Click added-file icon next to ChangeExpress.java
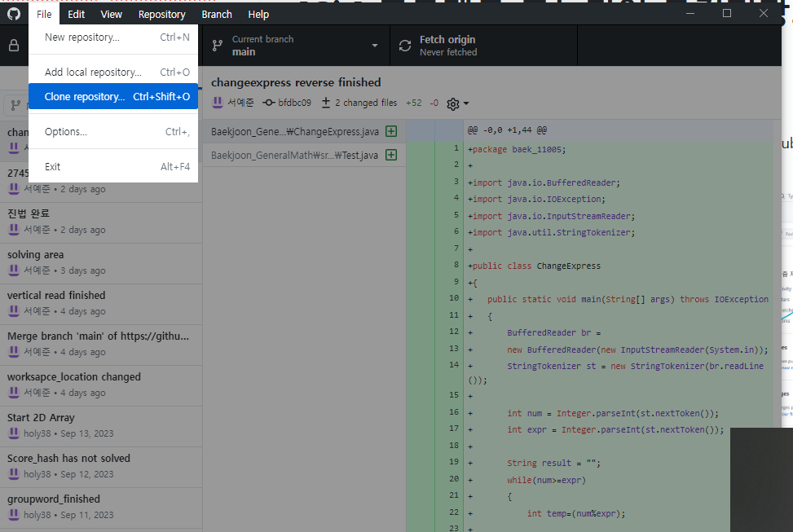The width and height of the screenshot is (793, 532). point(391,131)
